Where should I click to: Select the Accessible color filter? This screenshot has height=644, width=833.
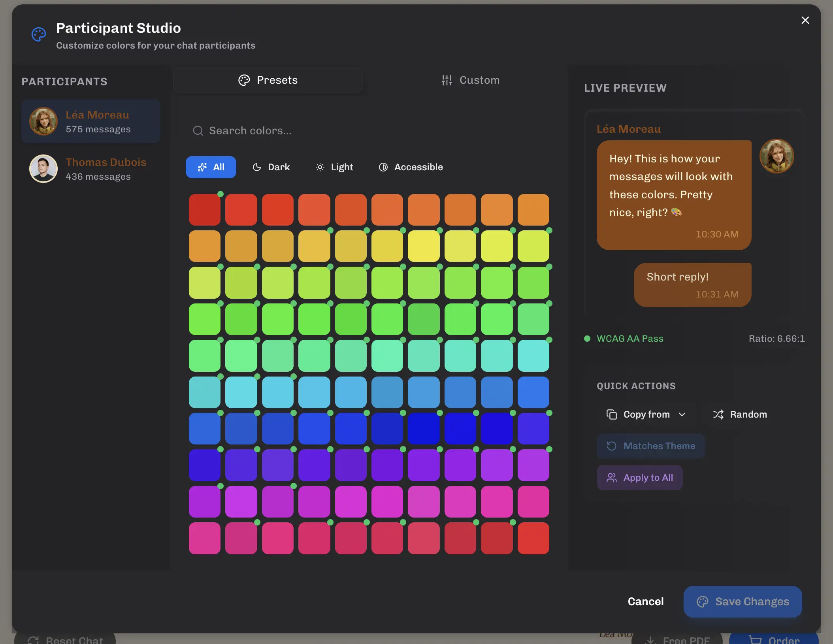point(411,167)
